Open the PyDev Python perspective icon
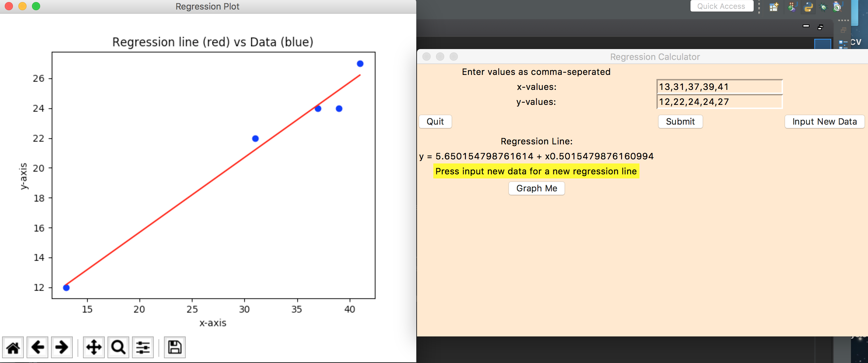Image resolution: width=868 pixels, height=363 pixels. [808, 7]
